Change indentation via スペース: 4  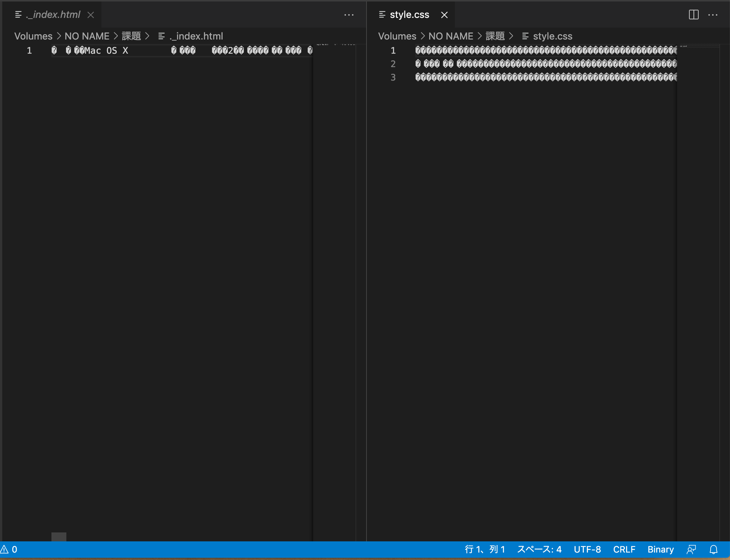(x=539, y=549)
